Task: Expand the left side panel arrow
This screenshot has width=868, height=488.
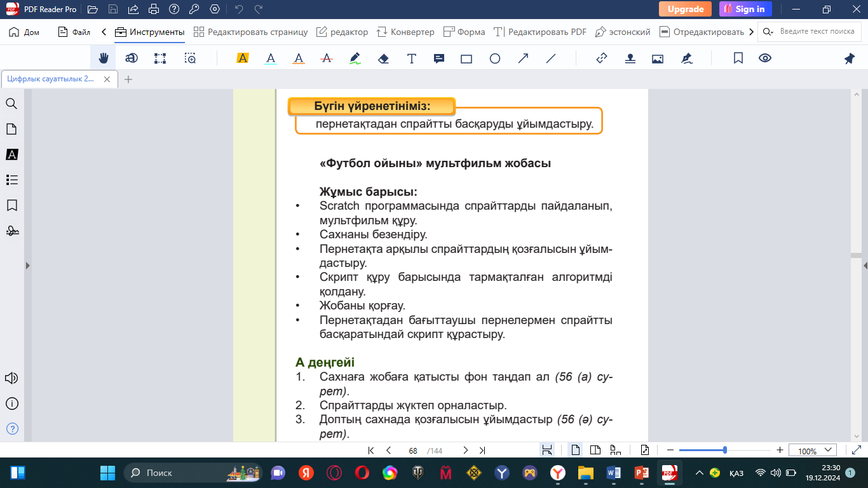Action: coord(27,266)
